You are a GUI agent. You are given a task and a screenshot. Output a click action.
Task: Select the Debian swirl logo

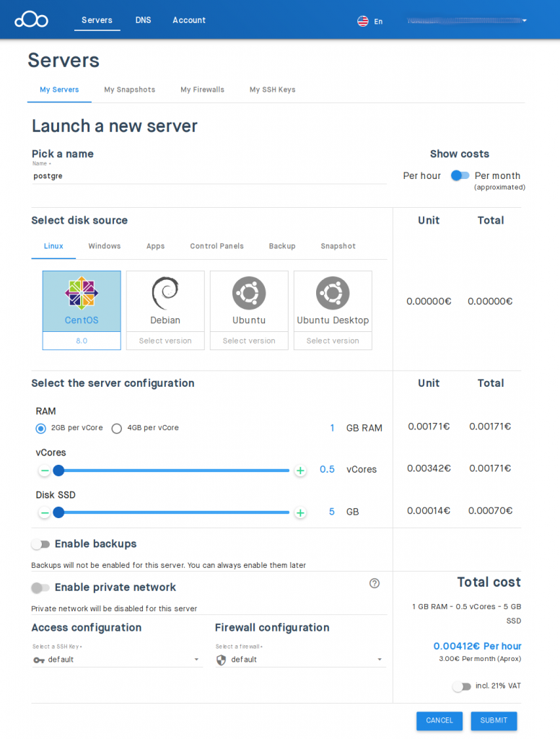165,293
